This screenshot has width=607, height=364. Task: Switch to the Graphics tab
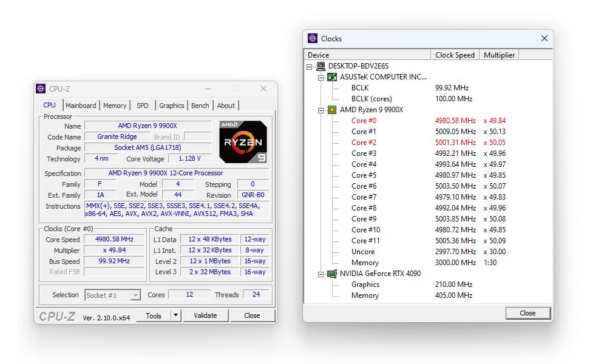172,106
